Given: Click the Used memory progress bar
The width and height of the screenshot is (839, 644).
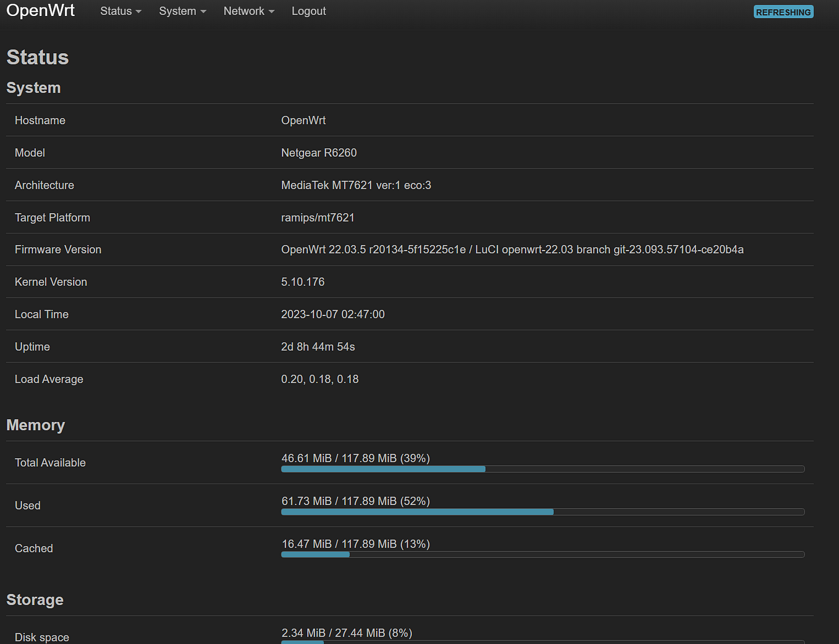Looking at the screenshot, I should [x=542, y=511].
